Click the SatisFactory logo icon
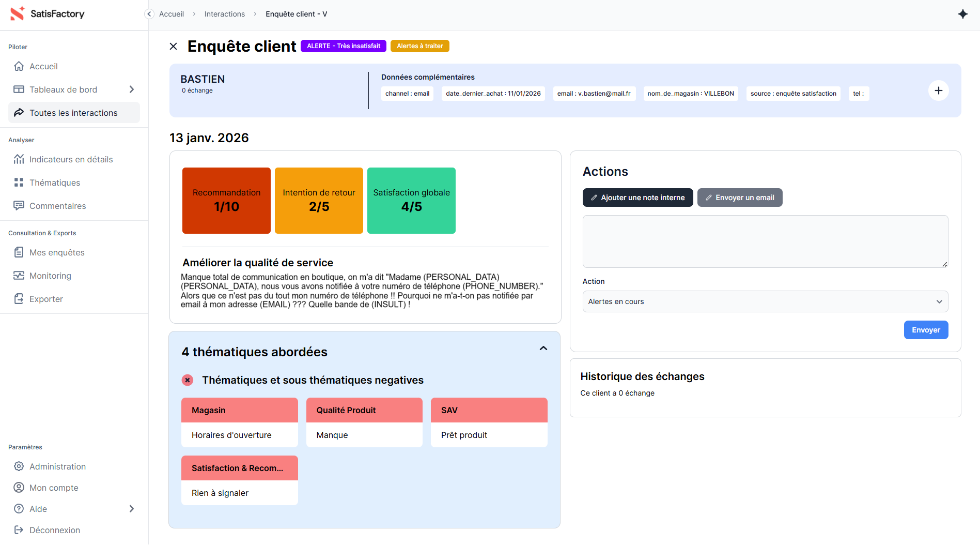 pos(18,14)
